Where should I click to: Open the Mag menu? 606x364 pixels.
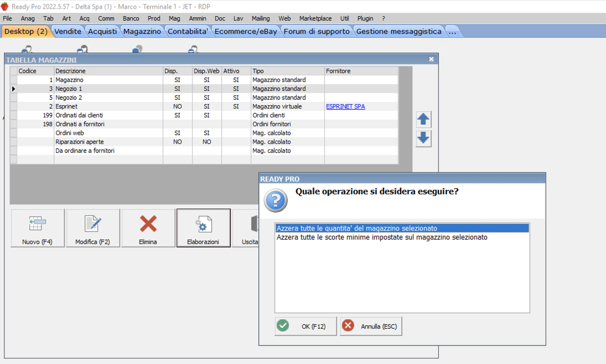point(174,19)
